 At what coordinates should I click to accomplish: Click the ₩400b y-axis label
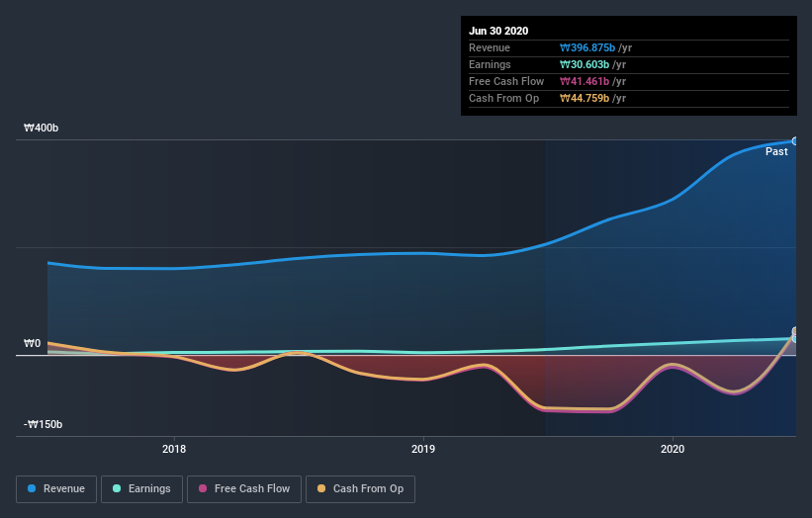point(41,128)
